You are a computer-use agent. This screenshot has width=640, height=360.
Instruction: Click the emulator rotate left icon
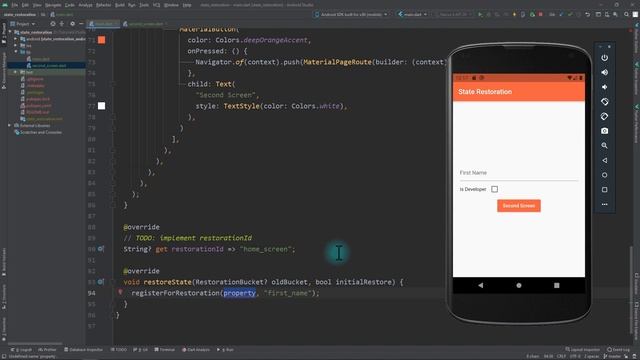(x=604, y=102)
